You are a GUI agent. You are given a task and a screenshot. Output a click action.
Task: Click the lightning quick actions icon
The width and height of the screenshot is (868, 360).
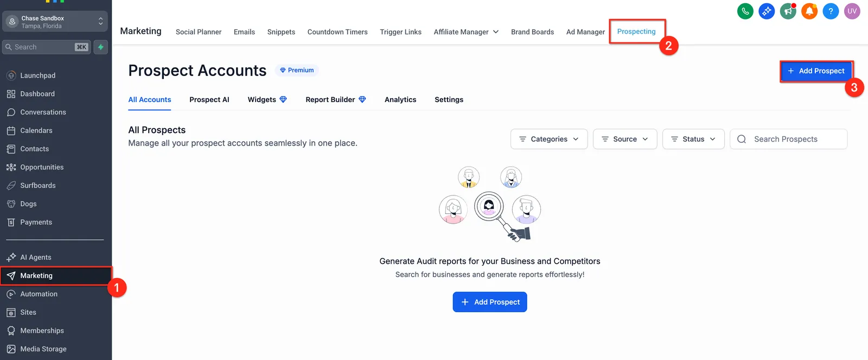click(100, 47)
